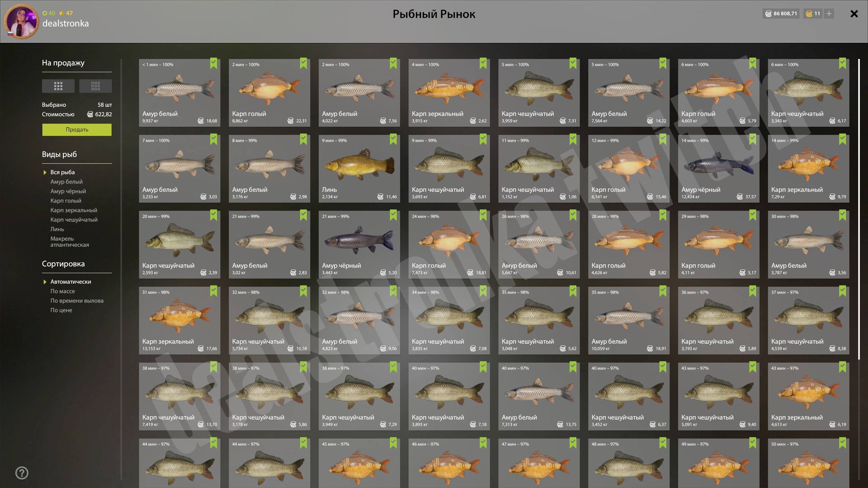This screenshot has height=488, width=868.
Task: Deselect the Линь 2,134 кг bookmark checkmark
Action: (393, 139)
